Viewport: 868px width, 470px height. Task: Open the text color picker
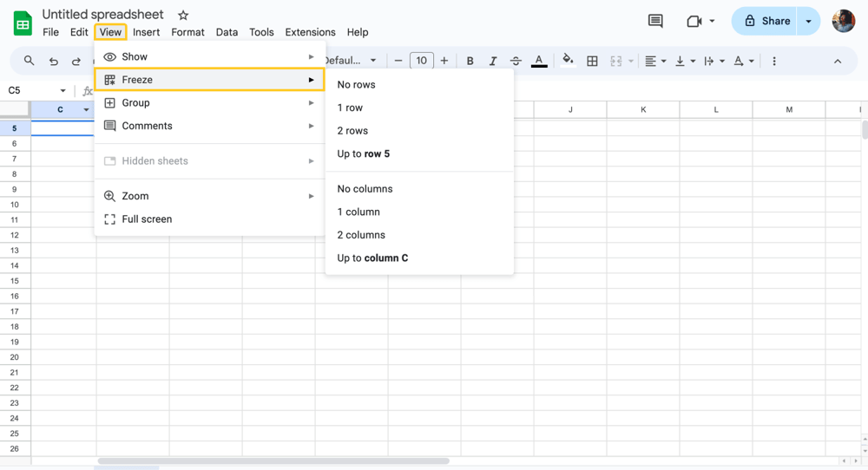click(539, 61)
